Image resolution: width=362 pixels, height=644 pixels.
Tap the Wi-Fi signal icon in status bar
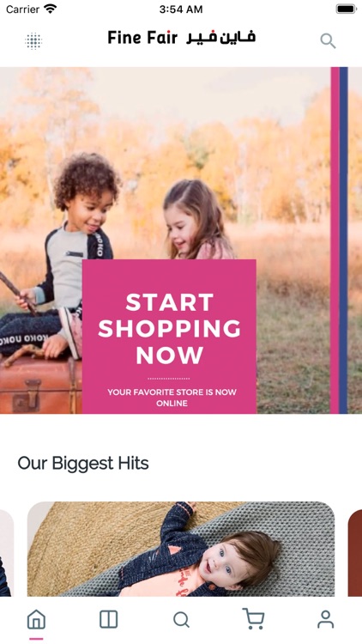click(x=50, y=9)
